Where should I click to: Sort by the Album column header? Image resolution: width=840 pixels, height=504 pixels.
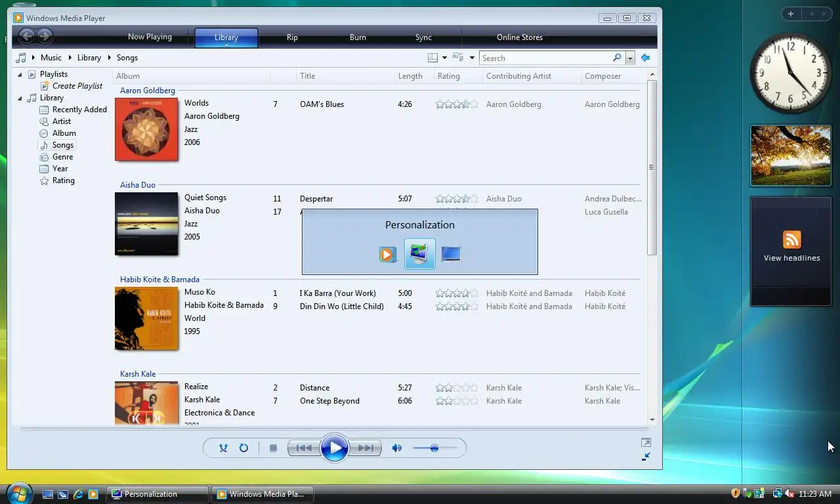coord(192,76)
